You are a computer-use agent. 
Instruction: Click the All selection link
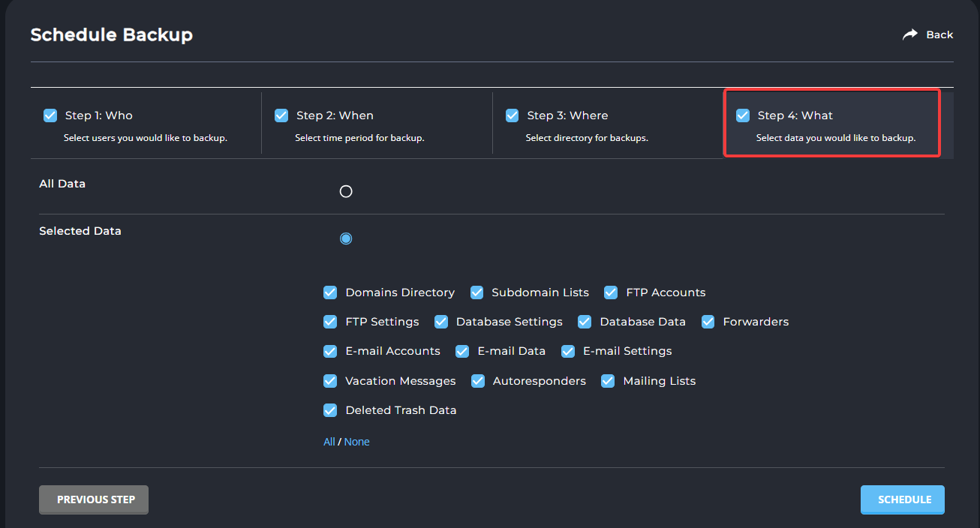[329, 442]
